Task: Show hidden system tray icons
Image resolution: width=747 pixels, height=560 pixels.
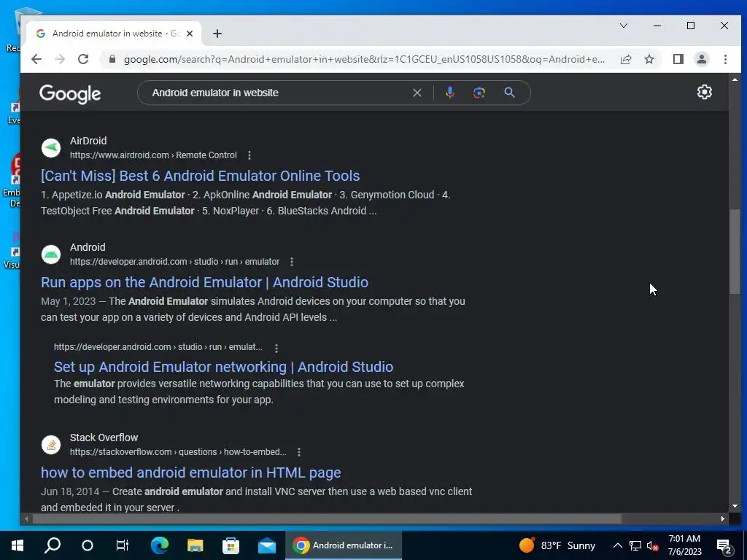Action: tap(617, 545)
